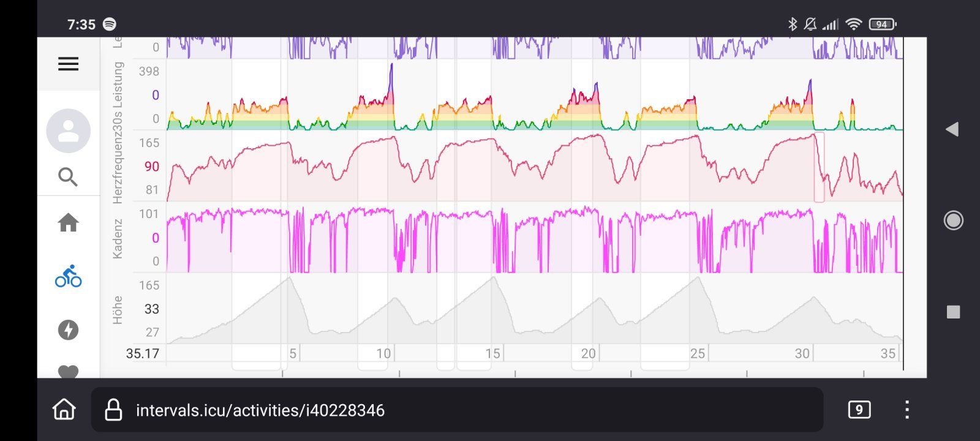The height and width of the screenshot is (441, 980).
Task: Click the 15 minute axis tick
Action: pyautogui.click(x=492, y=353)
